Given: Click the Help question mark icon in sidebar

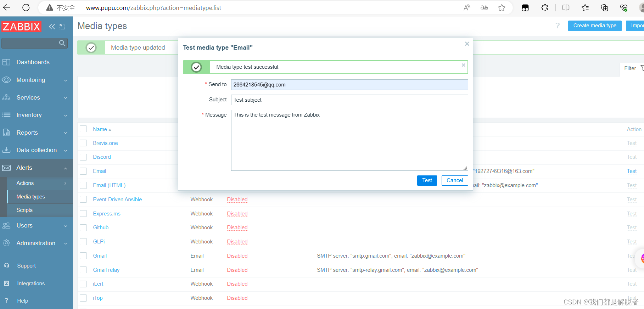Looking at the screenshot, I should tap(6, 301).
